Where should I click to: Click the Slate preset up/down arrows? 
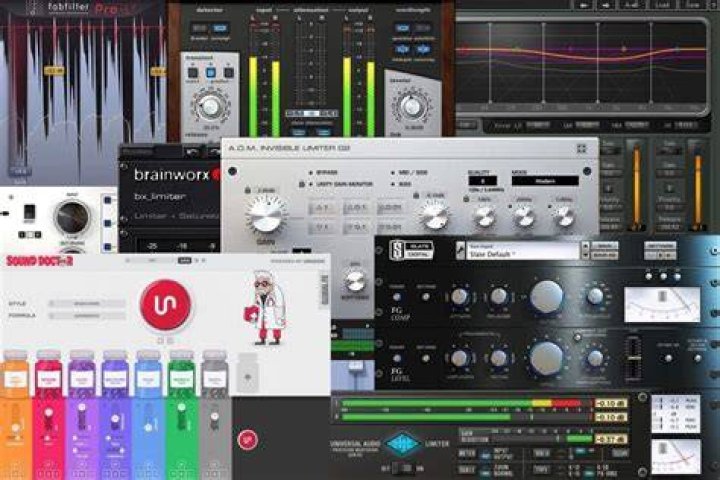click(585, 251)
